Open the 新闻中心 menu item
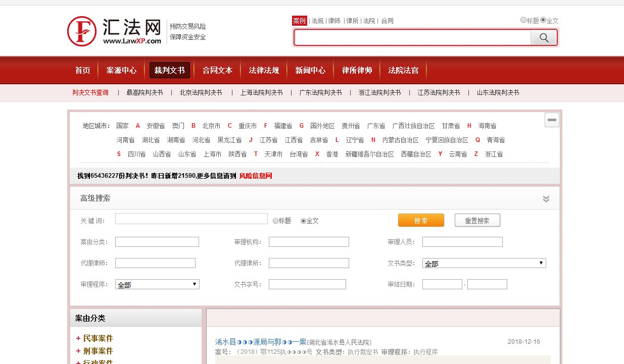 [x=311, y=71]
